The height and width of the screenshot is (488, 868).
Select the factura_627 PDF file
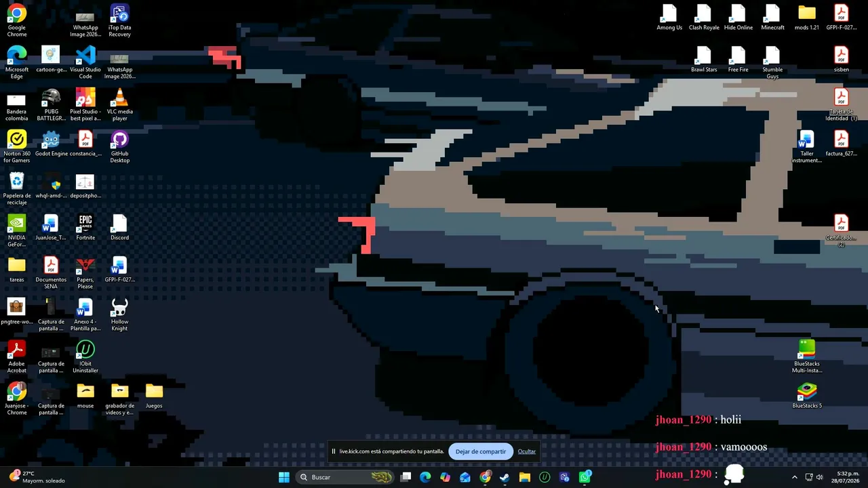(842, 144)
